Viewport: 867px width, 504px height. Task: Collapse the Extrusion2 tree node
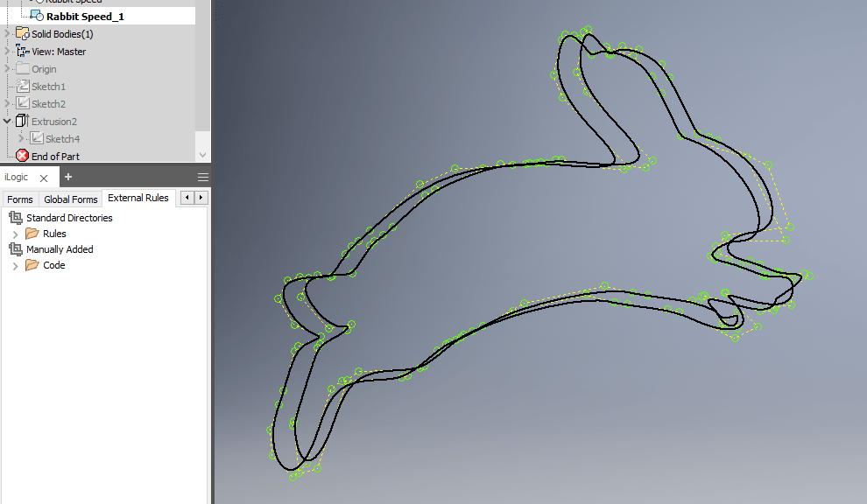(7, 121)
